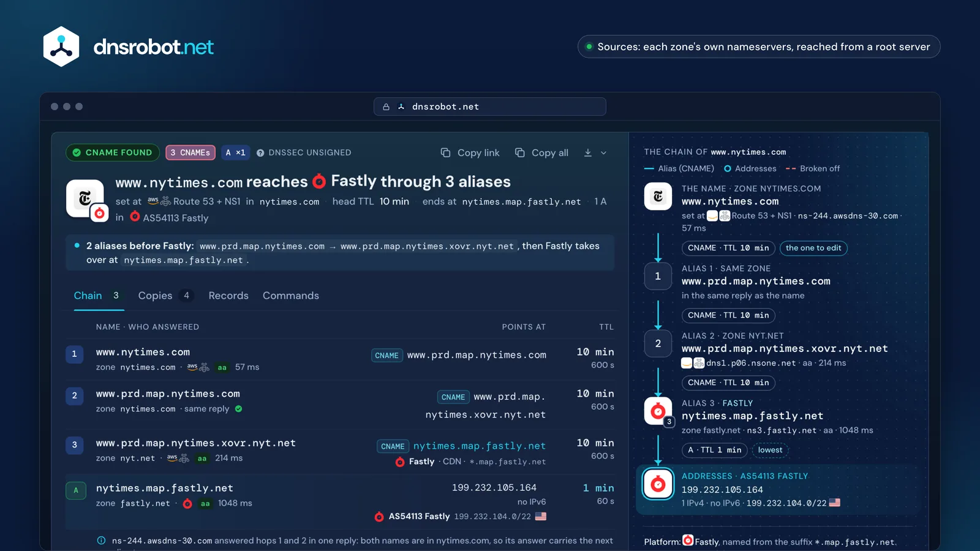Click the 'lowest' pill next to A TTL 1 min
This screenshot has height=551, width=980.
pyautogui.click(x=770, y=450)
